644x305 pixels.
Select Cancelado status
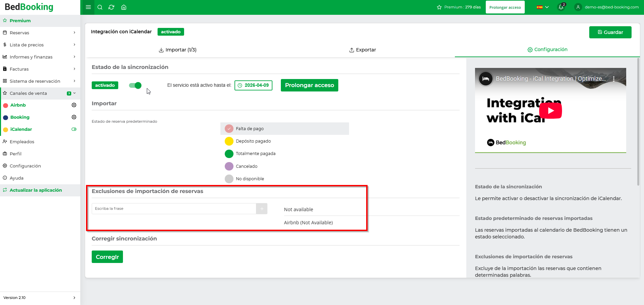[285, 166]
